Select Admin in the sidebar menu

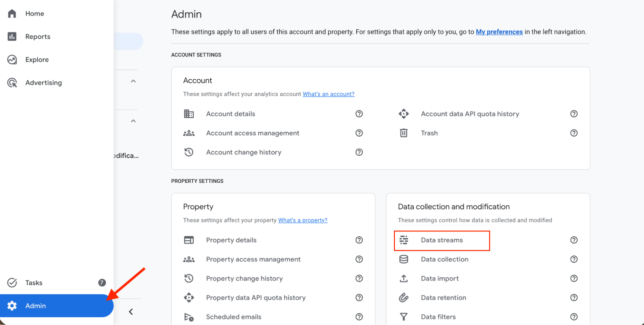point(35,306)
